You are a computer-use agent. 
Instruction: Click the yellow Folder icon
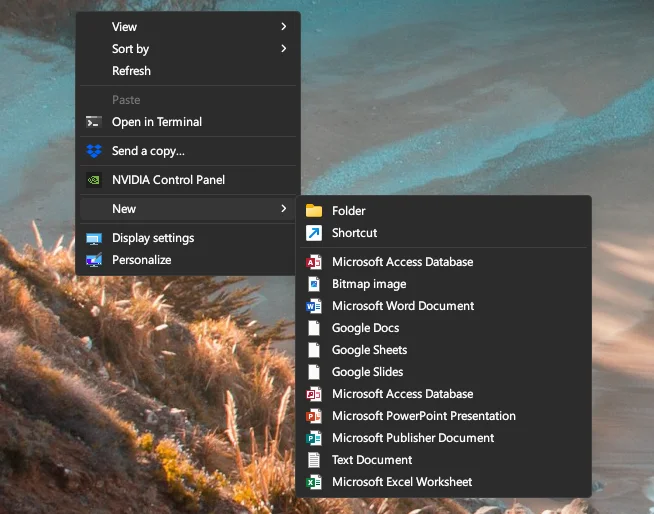[314, 211]
